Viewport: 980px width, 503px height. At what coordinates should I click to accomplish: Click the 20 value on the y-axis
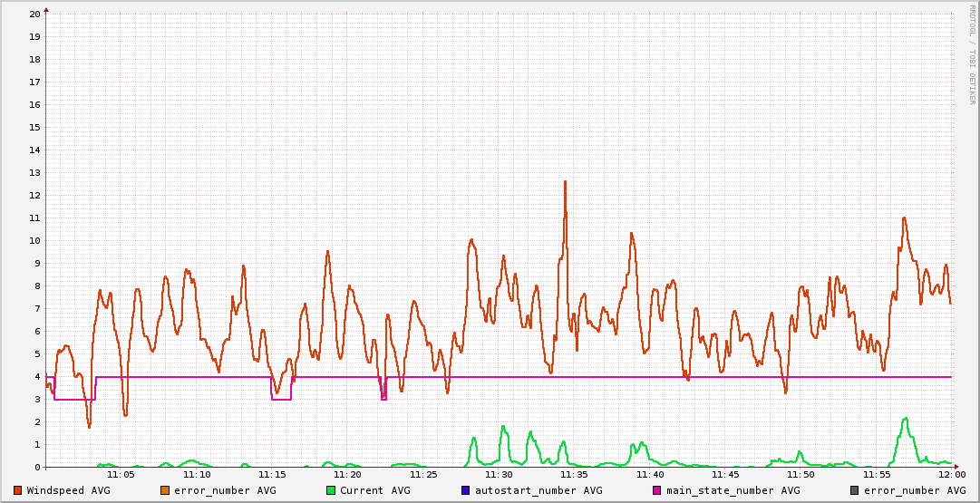(x=34, y=14)
